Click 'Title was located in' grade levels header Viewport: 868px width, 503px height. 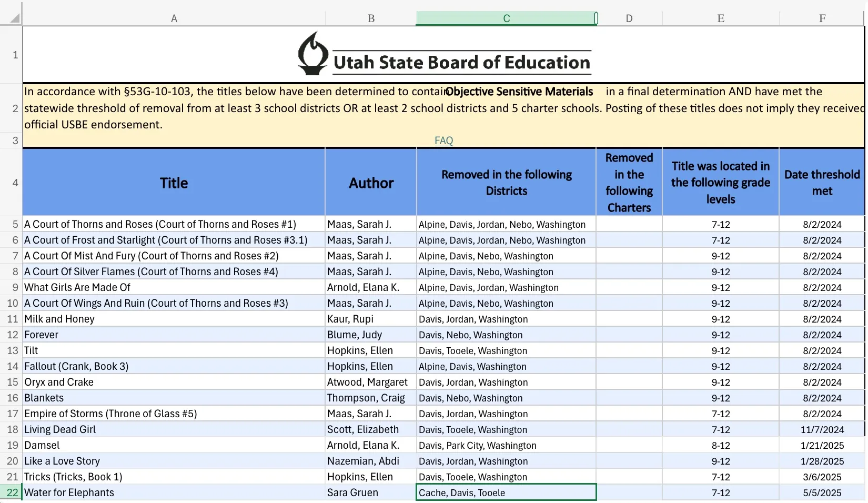click(721, 183)
